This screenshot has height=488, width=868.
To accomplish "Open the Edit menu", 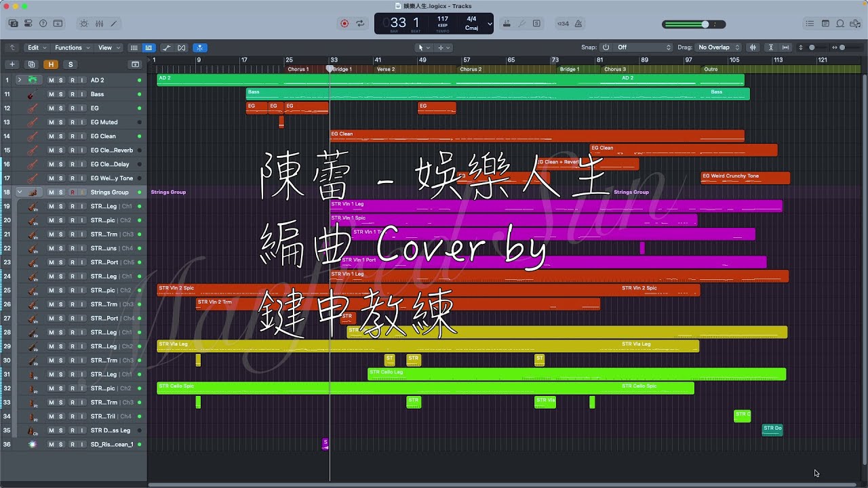I will 36,47.
